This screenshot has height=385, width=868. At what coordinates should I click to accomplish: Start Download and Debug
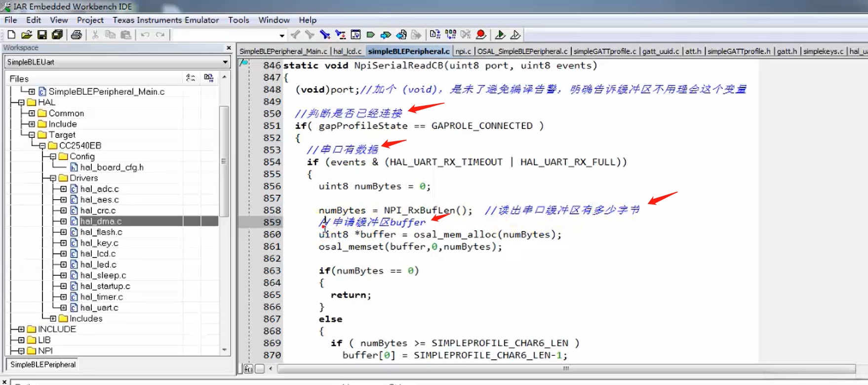click(500, 35)
